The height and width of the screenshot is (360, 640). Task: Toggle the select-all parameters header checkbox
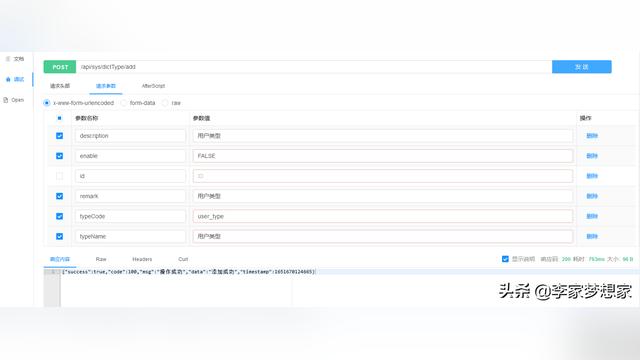coord(60,118)
